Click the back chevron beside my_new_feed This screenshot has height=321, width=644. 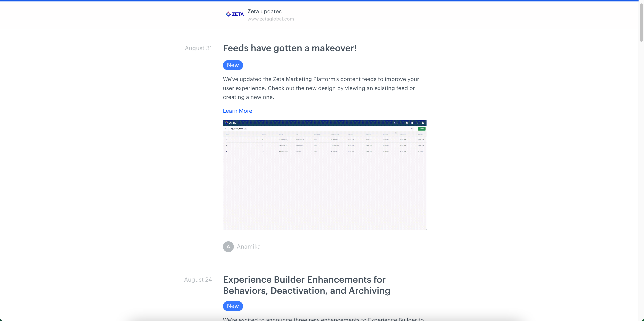coord(226,129)
